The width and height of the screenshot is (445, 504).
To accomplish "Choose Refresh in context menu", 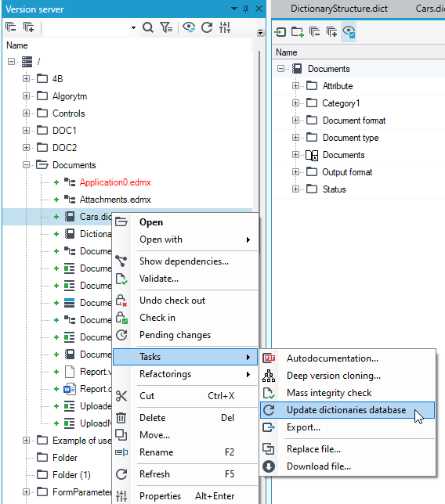I will (186, 474).
